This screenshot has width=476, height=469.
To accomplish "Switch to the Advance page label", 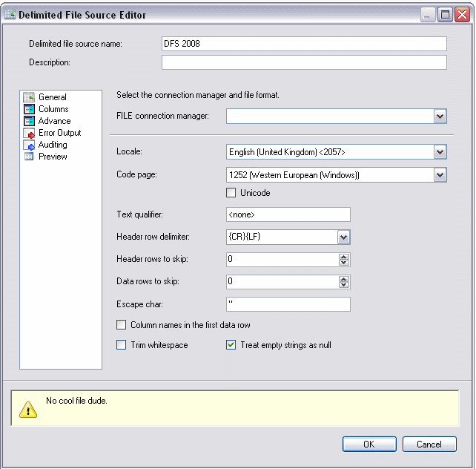I will tap(55, 121).
